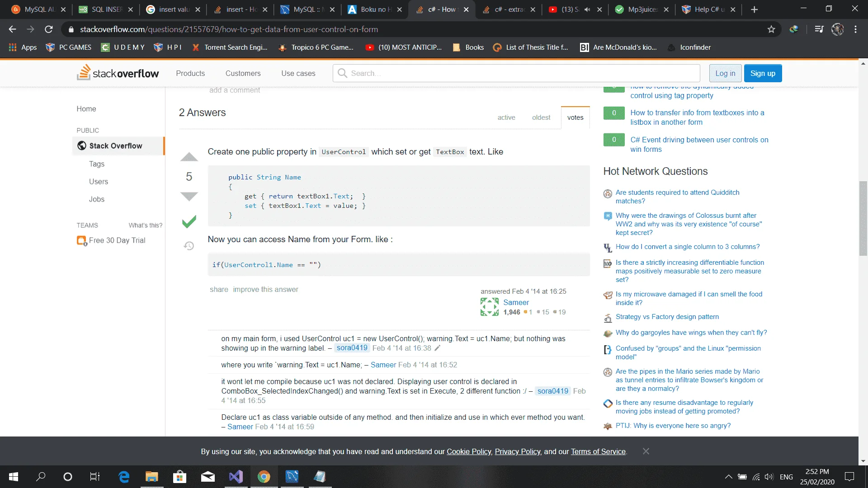Open the Iconfinder bookmark
868x488 pixels.
[689, 47]
